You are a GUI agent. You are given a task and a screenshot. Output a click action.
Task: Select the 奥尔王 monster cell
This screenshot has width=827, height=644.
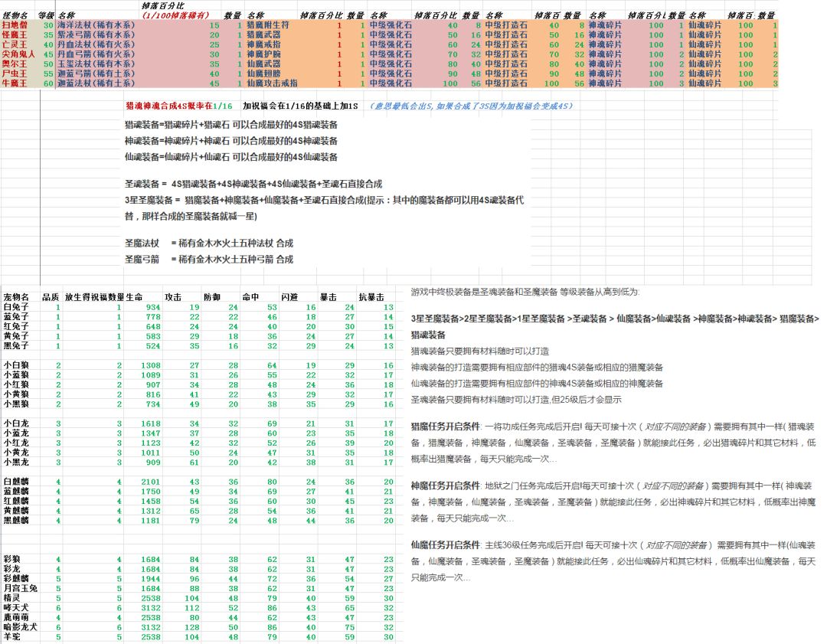(15, 64)
